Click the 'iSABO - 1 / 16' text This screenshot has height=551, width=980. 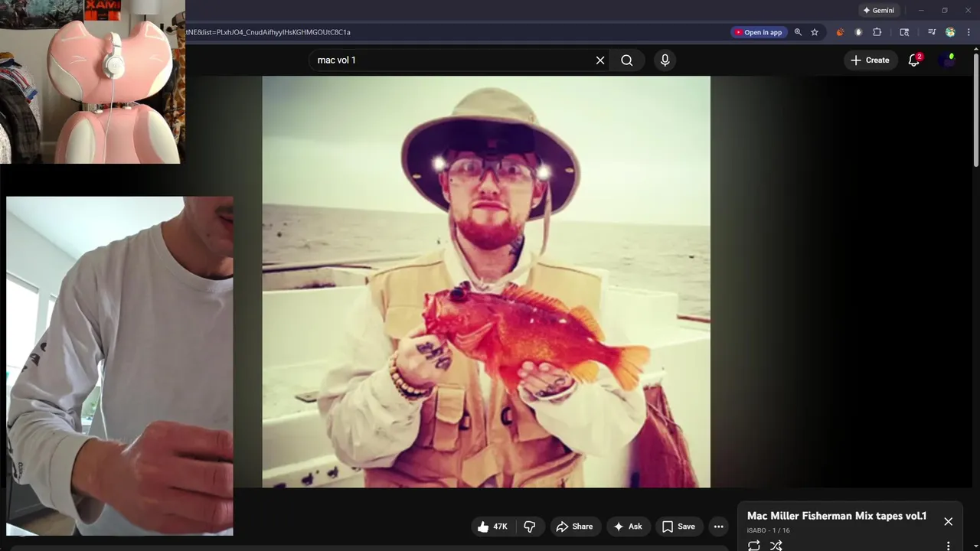768,530
